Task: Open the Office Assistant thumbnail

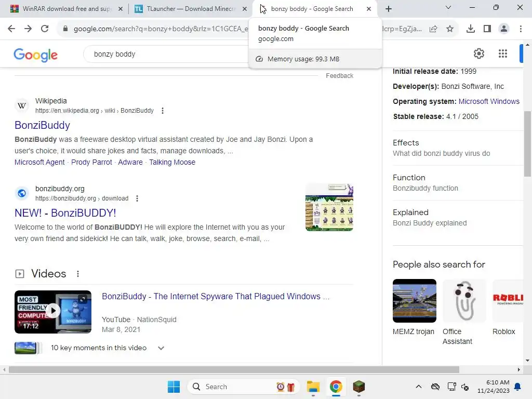Action: (464, 301)
